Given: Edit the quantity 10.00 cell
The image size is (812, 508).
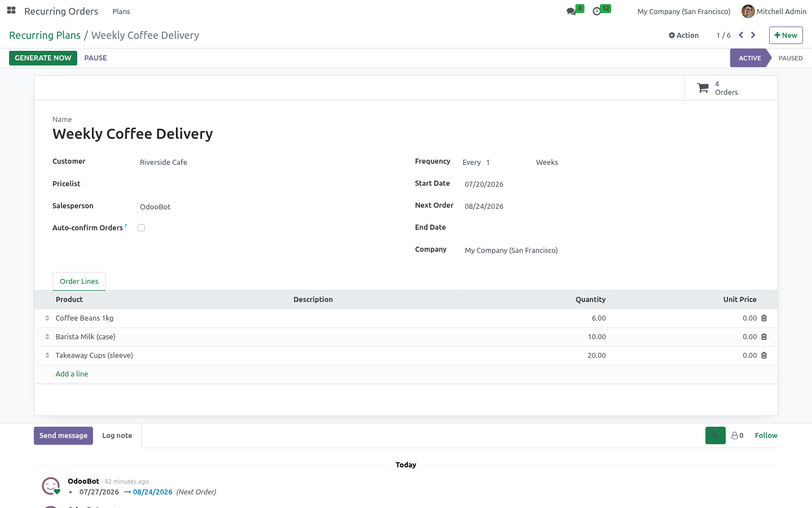Looking at the screenshot, I should pos(532,337).
